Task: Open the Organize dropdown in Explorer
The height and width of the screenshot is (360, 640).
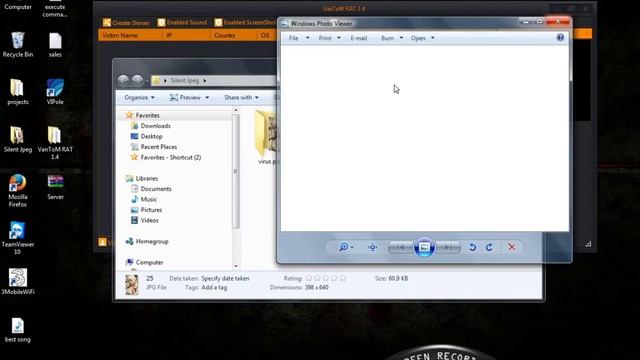Action: (139, 98)
